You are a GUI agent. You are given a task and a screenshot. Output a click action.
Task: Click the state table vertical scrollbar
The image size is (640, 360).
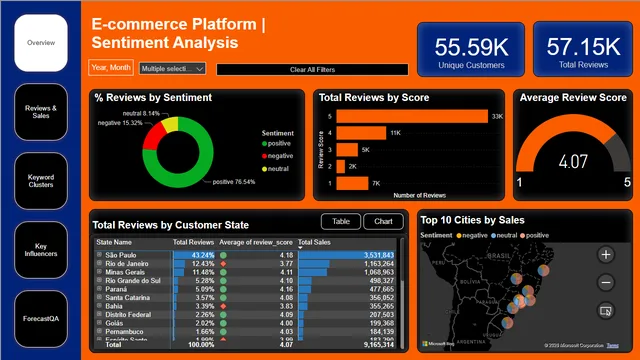coord(402,292)
